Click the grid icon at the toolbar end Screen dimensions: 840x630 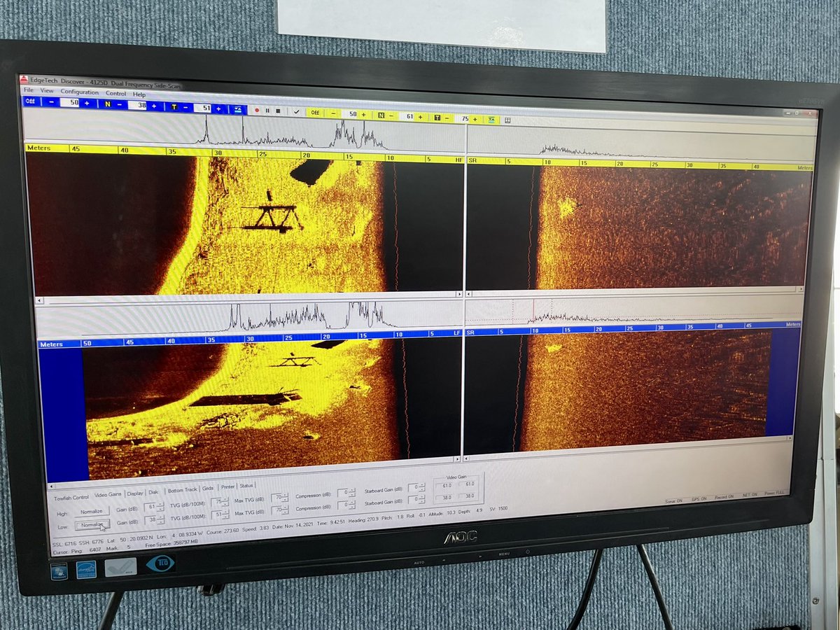[507, 120]
